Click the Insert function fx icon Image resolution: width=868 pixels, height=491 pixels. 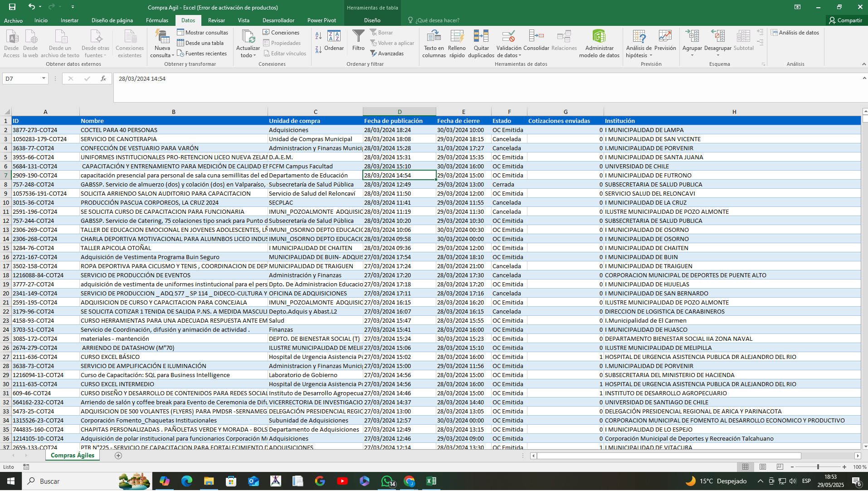click(x=103, y=79)
